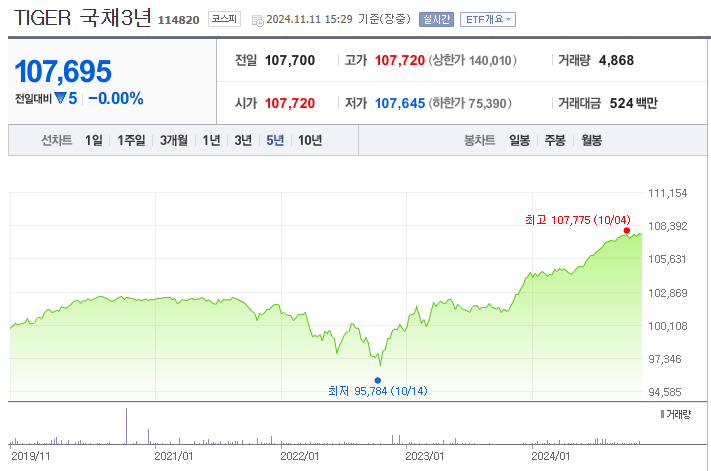Select the 1주일 line chart tab
The image size is (711, 471).
pos(131,141)
